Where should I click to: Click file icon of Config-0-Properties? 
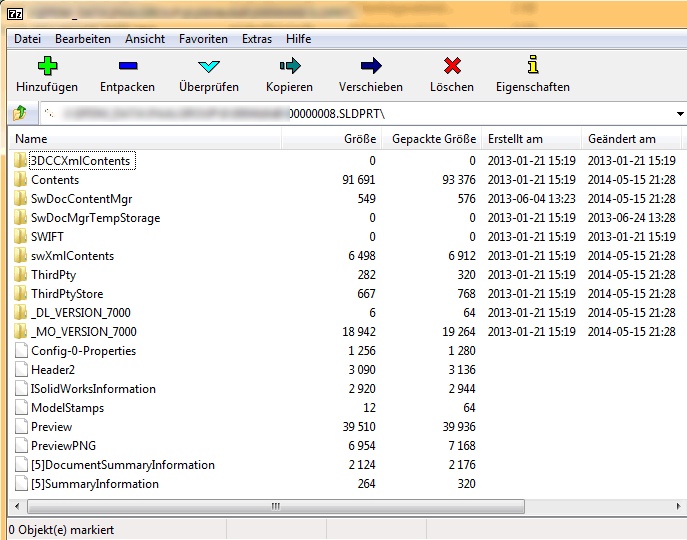tap(21, 351)
